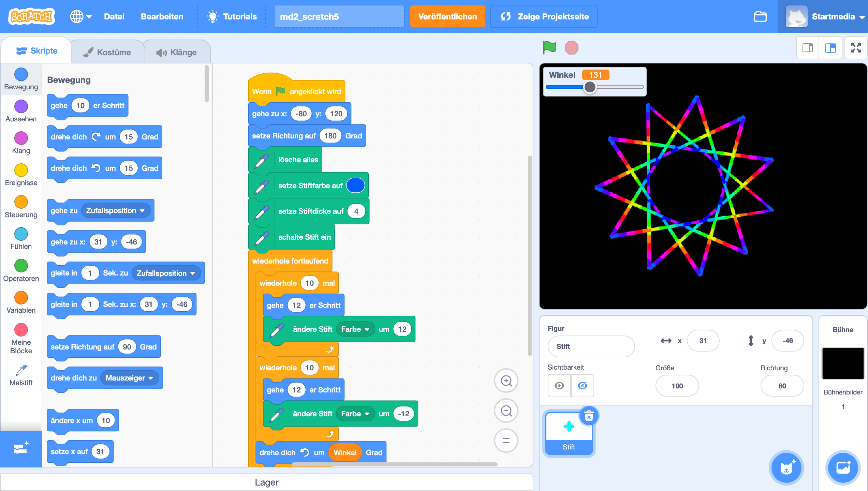
Task: Switch to small stage layout
Action: [807, 48]
